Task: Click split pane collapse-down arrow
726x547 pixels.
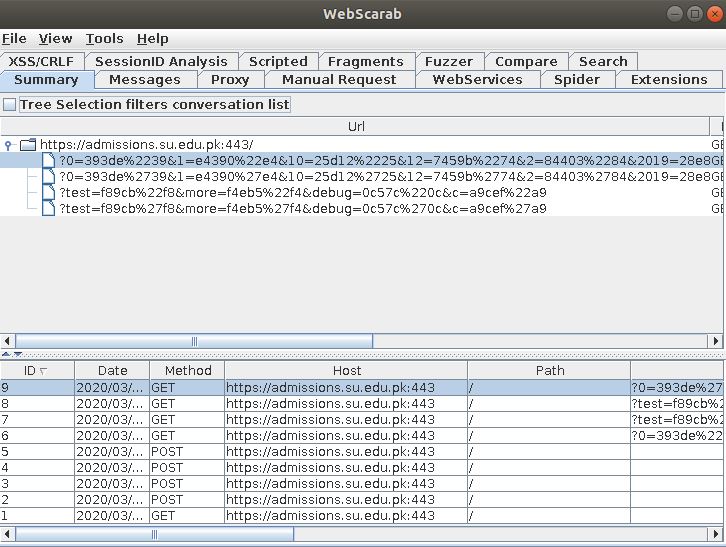Action: [18, 354]
